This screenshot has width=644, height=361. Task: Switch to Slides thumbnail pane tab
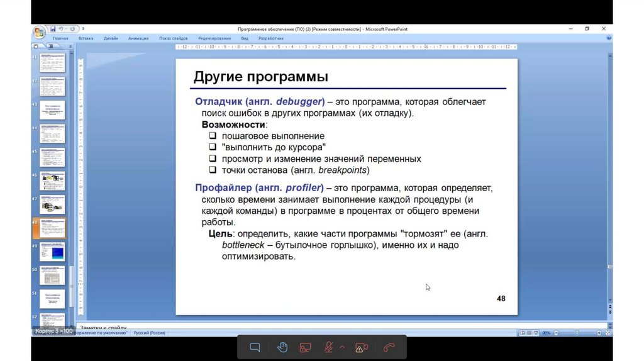(36, 47)
